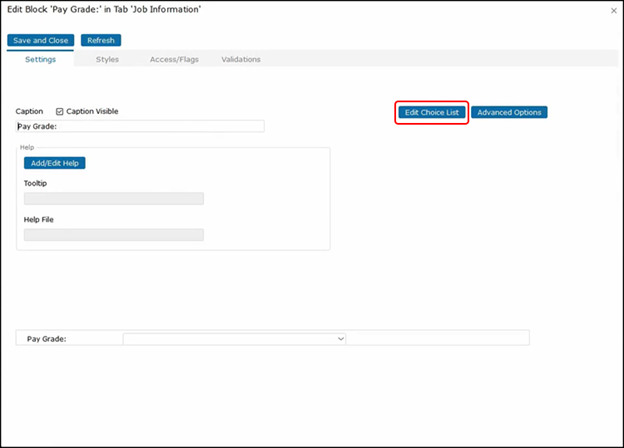The height and width of the screenshot is (448, 624).
Task: Expand the Pay Grade dropdown arrow
Action: pyautogui.click(x=341, y=339)
